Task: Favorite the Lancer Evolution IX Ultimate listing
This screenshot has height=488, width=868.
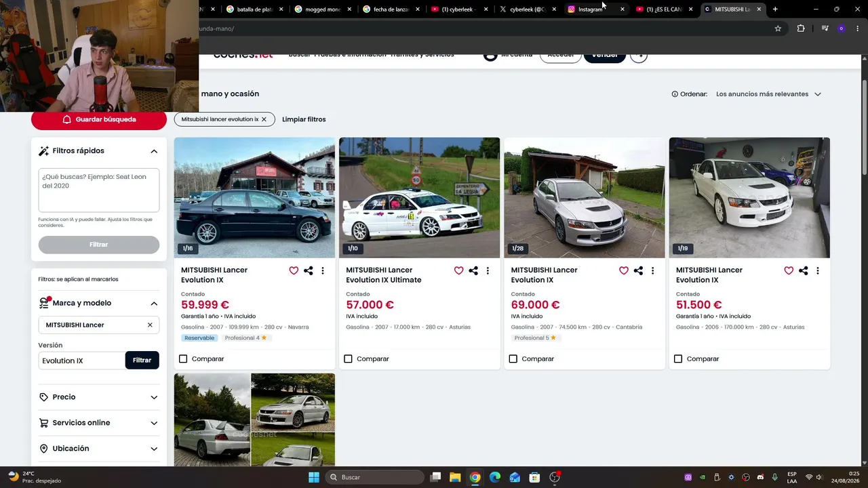Action: [459, 270]
